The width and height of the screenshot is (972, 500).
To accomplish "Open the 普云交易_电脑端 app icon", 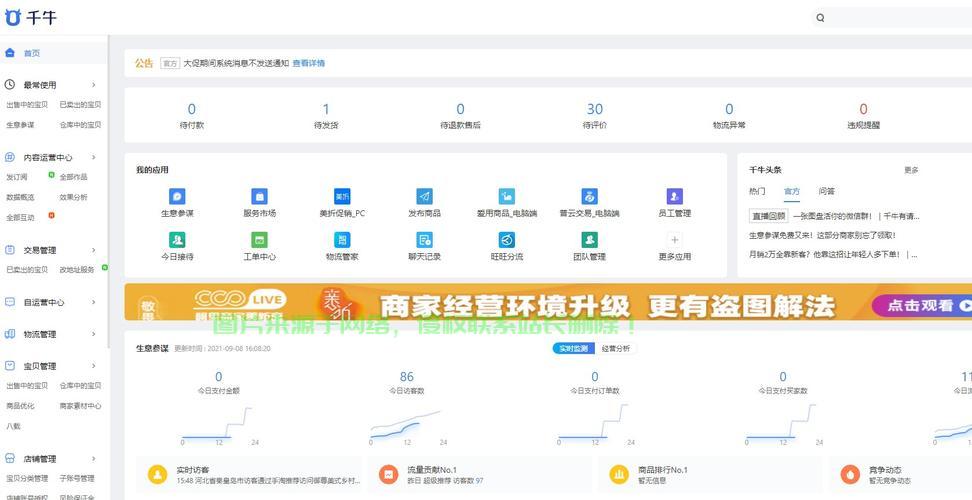I will 590,196.
